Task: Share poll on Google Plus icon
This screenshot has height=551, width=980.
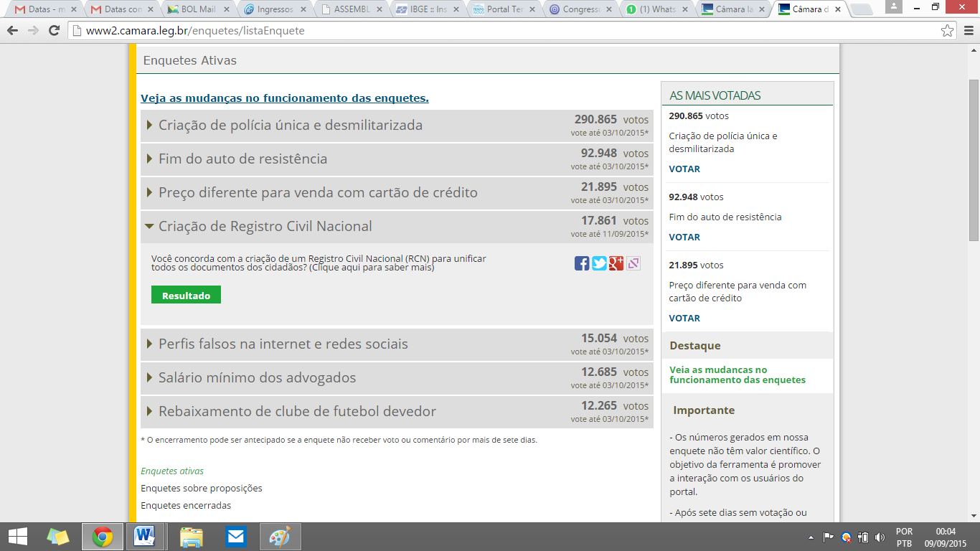Action: click(616, 263)
